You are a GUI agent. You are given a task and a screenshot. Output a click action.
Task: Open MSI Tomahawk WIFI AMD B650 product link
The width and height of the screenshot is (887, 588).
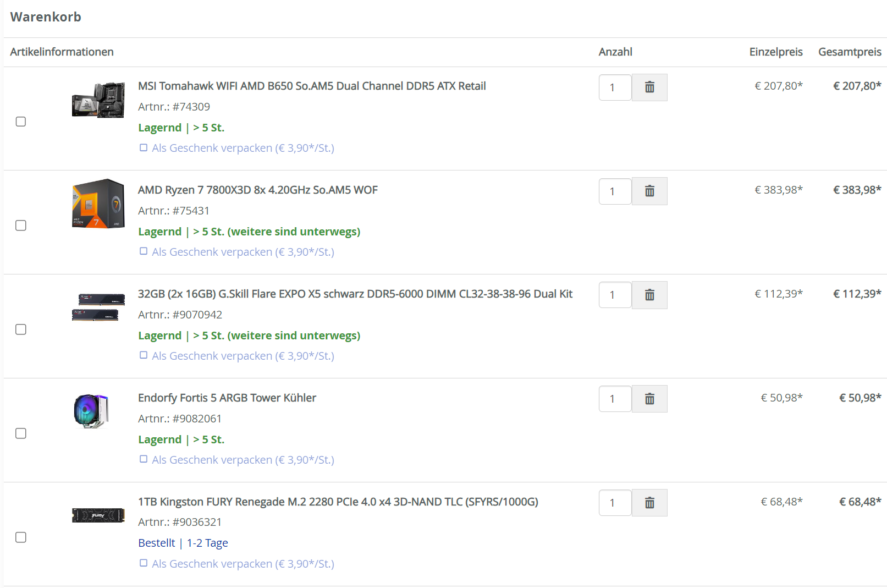coord(312,86)
